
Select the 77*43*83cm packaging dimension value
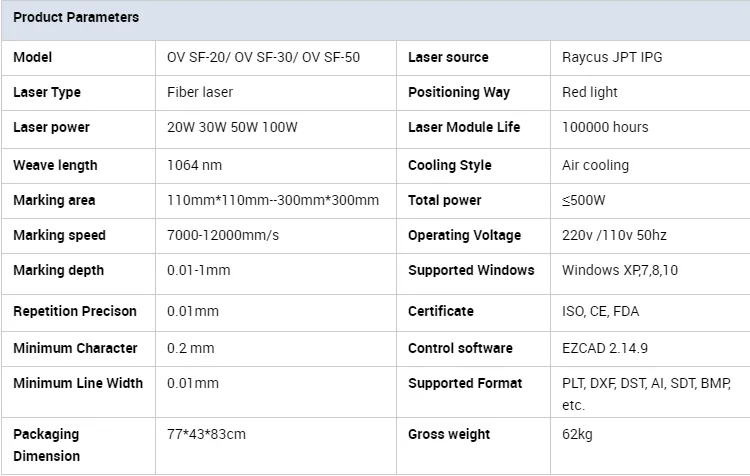pyautogui.click(x=206, y=434)
